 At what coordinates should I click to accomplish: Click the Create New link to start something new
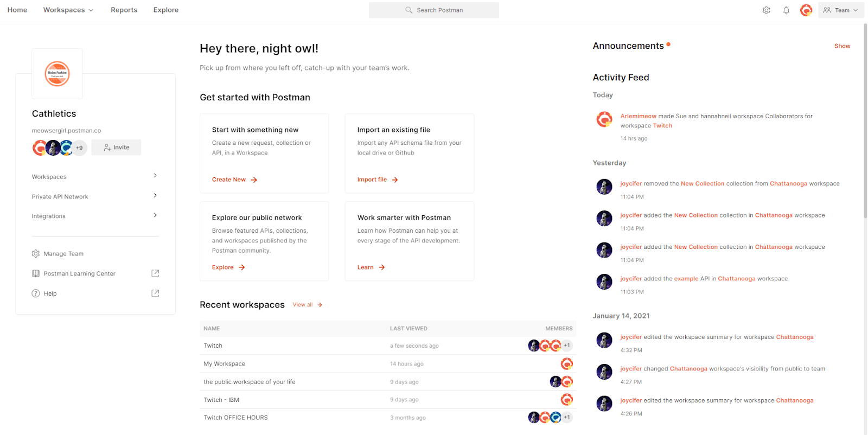pyautogui.click(x=229, y=179)
